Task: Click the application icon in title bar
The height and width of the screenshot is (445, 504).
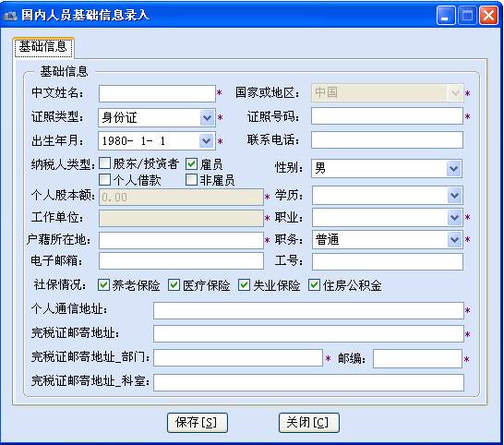Action: 10,16
